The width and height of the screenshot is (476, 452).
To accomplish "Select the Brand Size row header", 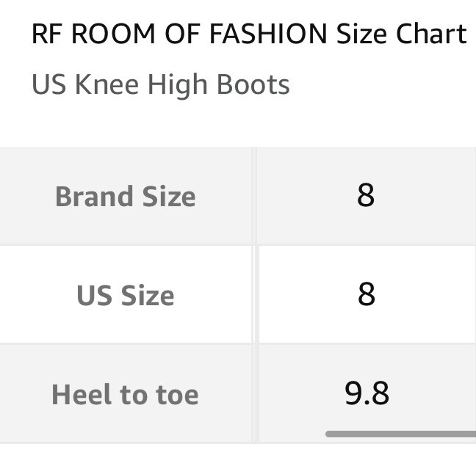I will coord(126,197).
